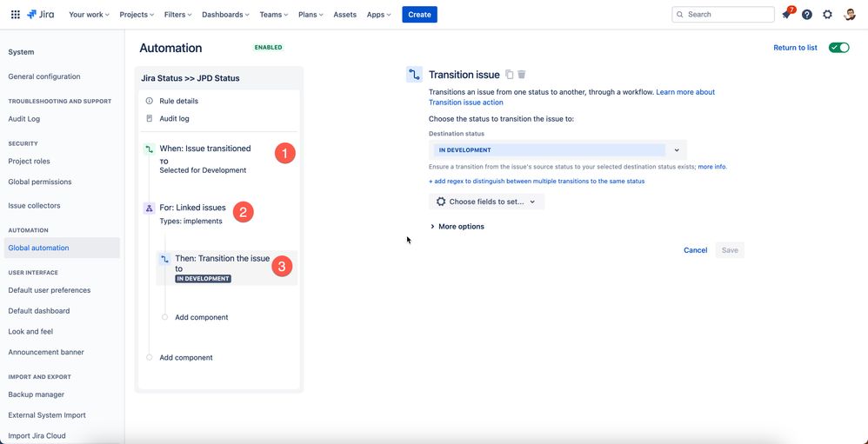Open Default user preferences

coord(50,290)
